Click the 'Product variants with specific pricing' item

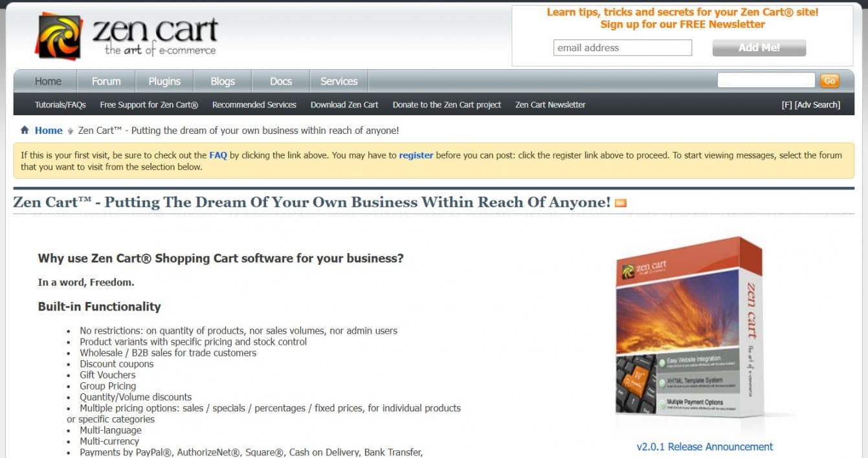coord(194,342)
